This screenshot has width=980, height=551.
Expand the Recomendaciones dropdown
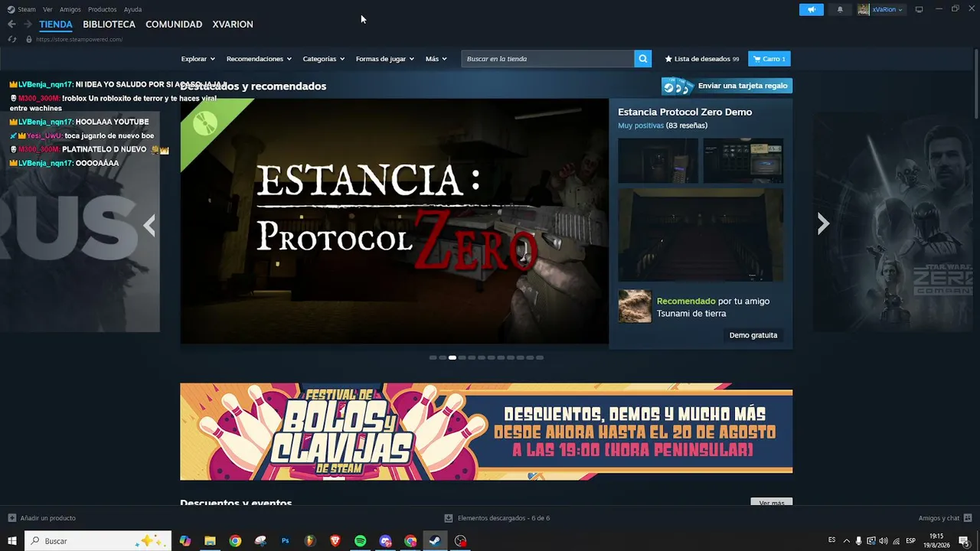point(259,59)
